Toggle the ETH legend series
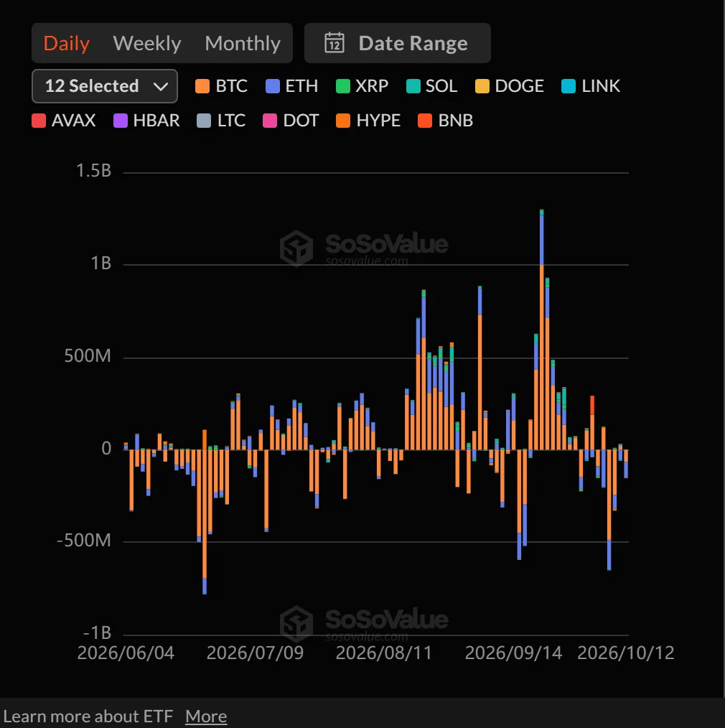725x728 pixels. pos(291,86)
